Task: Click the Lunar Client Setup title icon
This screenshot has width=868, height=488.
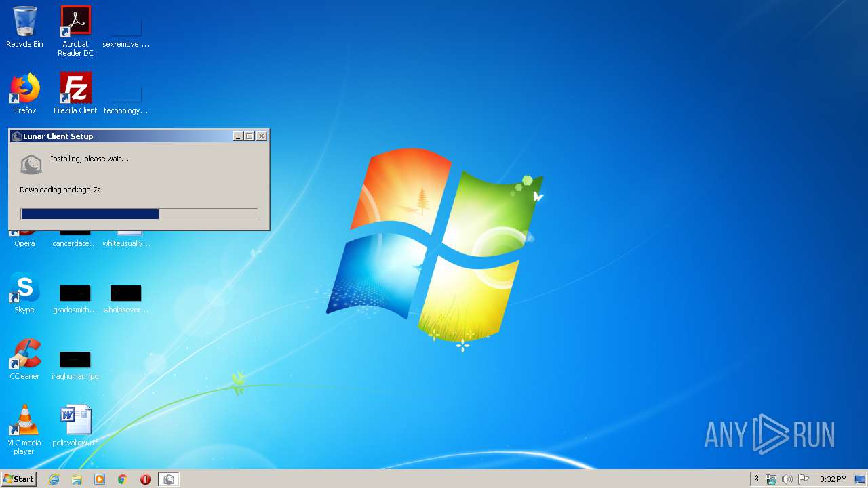Action: (x=17, y=136)
